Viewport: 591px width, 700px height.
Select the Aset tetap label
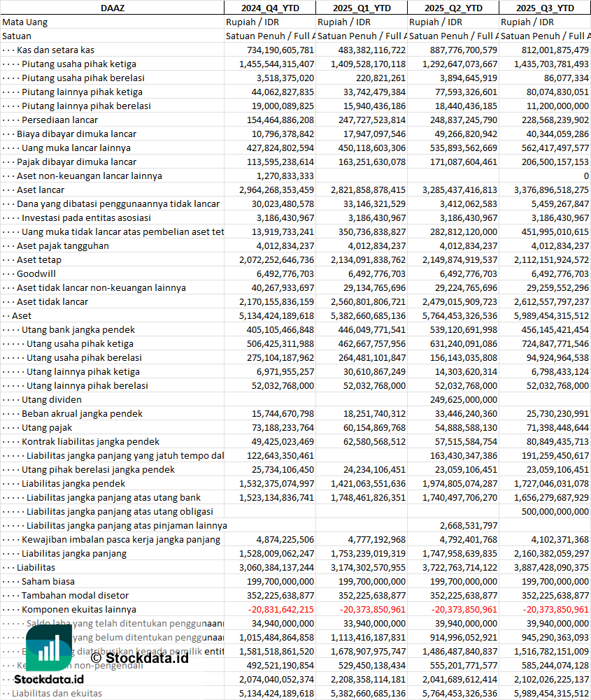[39, 260]
